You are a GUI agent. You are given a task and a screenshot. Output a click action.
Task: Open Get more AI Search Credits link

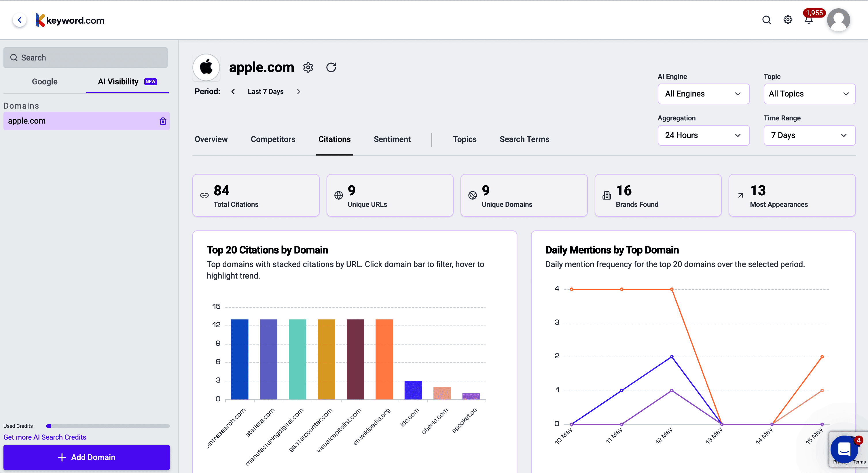pyautogui.click(x=45, y=437)
